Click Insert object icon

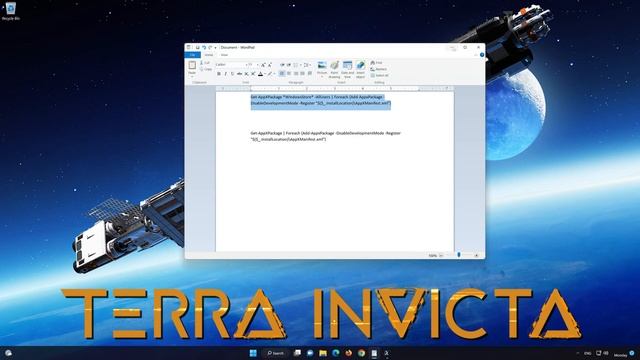360,69
